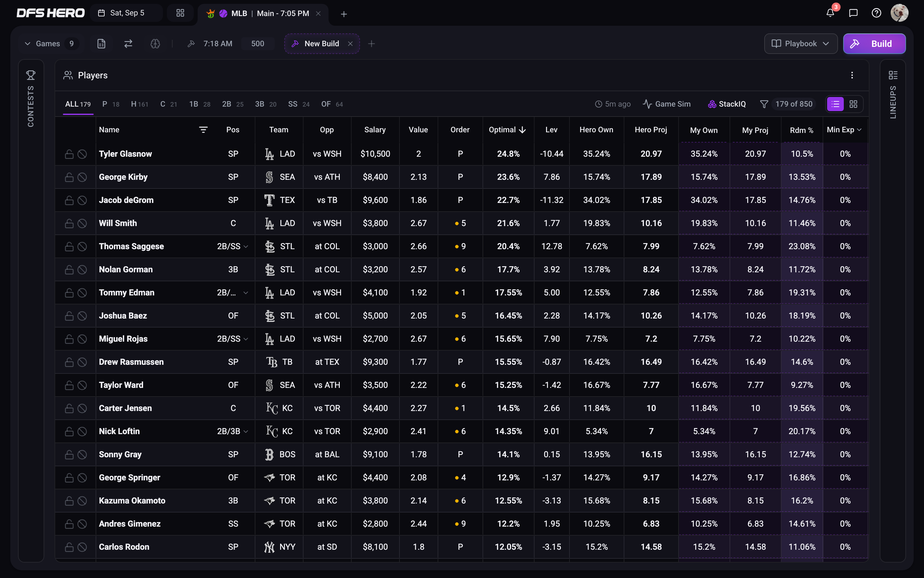Viewport: 924px width, 578px height.
Task: Click the purple Build button
Action: 874,44
